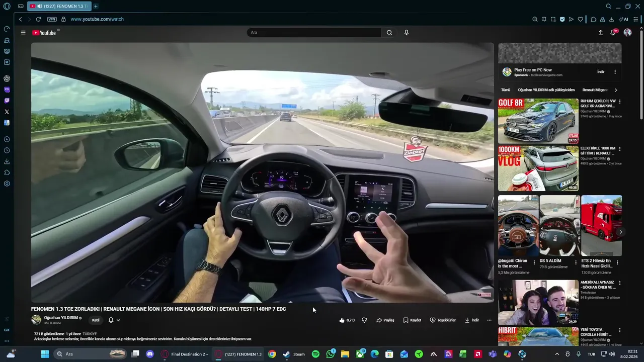The width and height of the screenshot is (644, 362).
Task: Open menu for ELEKTRİKLE 1000 KM video
Action: click(x=619, y=149)
